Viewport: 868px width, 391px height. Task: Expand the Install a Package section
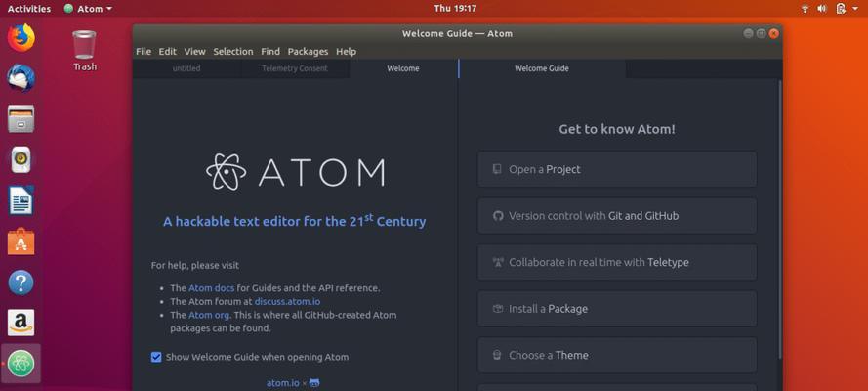[x=617, y=309]
